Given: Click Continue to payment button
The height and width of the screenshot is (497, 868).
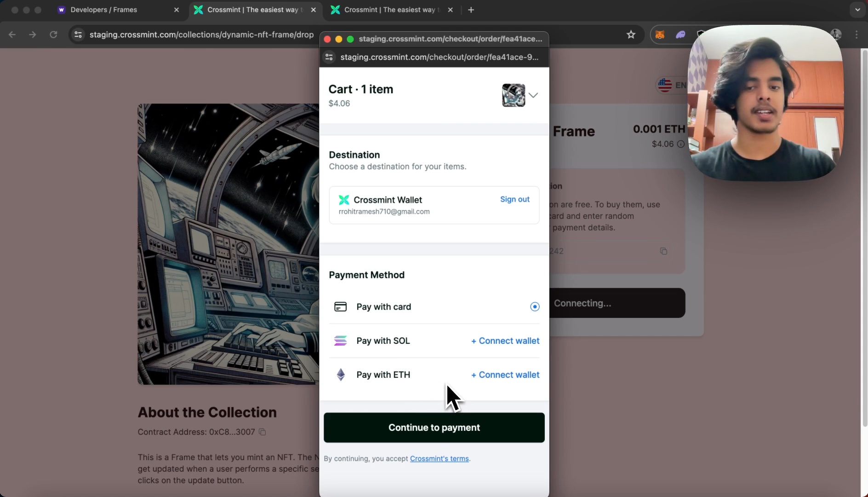Looking at the screenshot, I should click(x=434, y=428).
